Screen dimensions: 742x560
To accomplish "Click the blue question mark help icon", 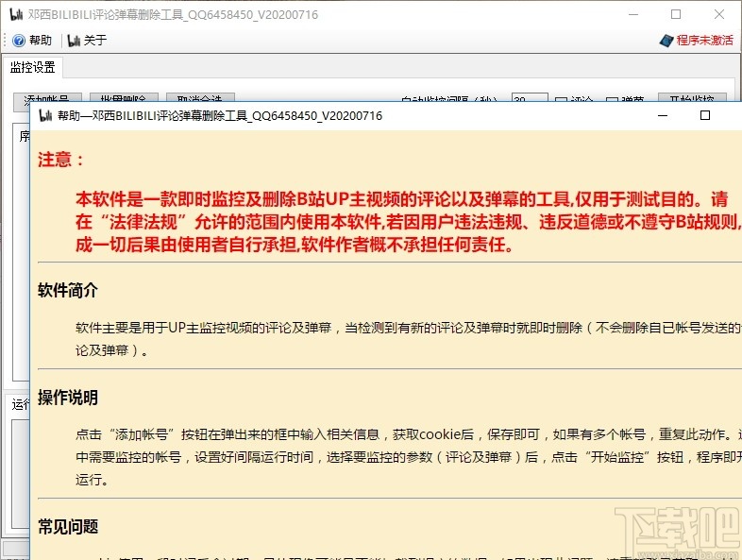I will pos(19,41).
